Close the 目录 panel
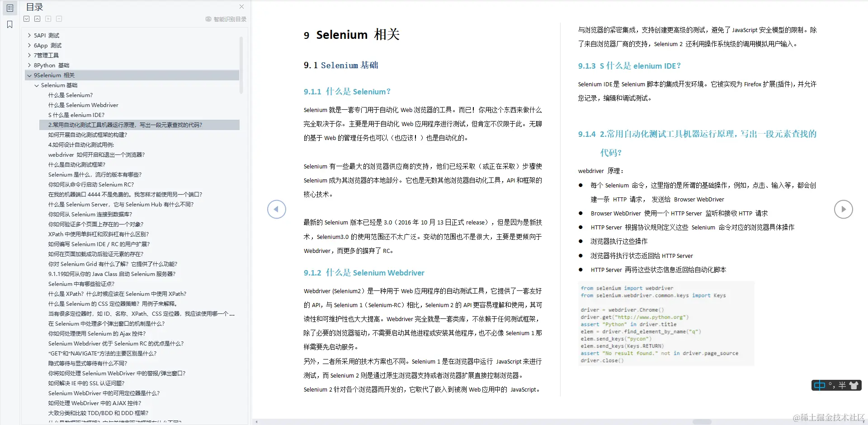The width and height of the screenshot is (868, 425). click(241, 7)
